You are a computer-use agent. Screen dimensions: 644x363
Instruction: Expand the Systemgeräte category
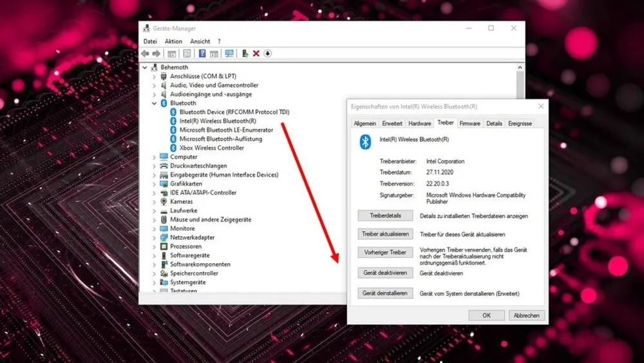[x=155, y=282]
